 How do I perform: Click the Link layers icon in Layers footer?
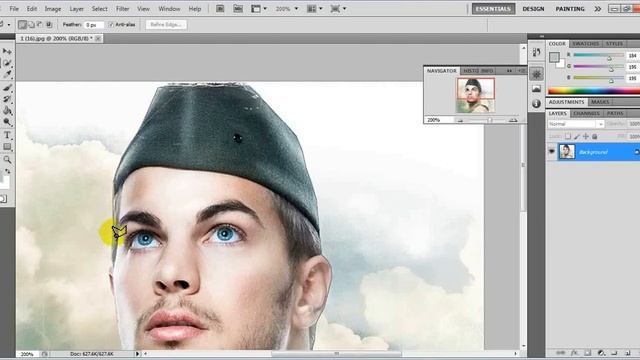[x=561, y=353]
